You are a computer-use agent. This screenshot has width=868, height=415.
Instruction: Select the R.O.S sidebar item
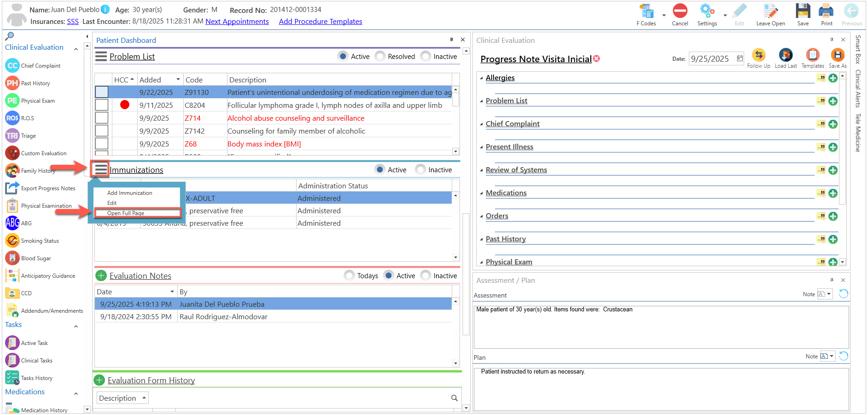[20, 118]
